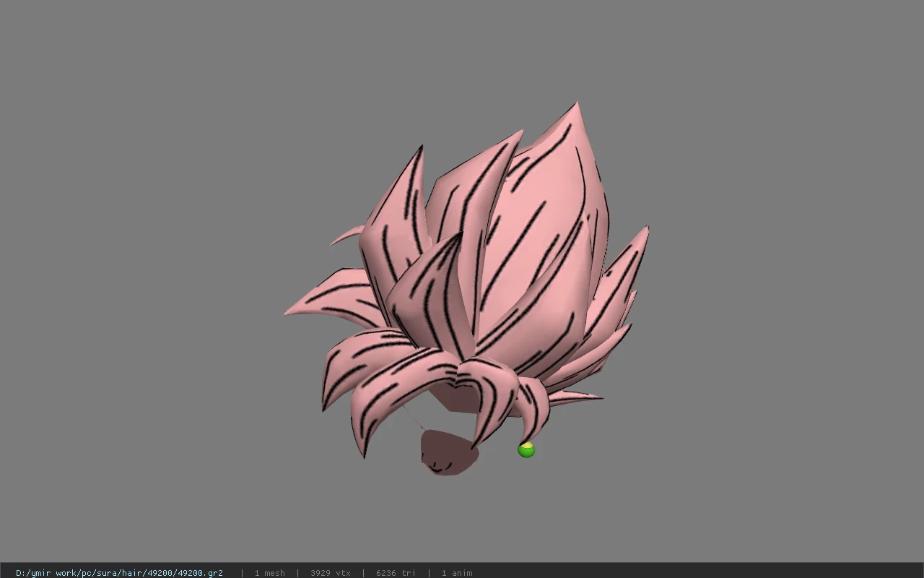Screen dimensions: 924x578
Task: Click the small dark patch below the hair
Action: tap(449, 452)
